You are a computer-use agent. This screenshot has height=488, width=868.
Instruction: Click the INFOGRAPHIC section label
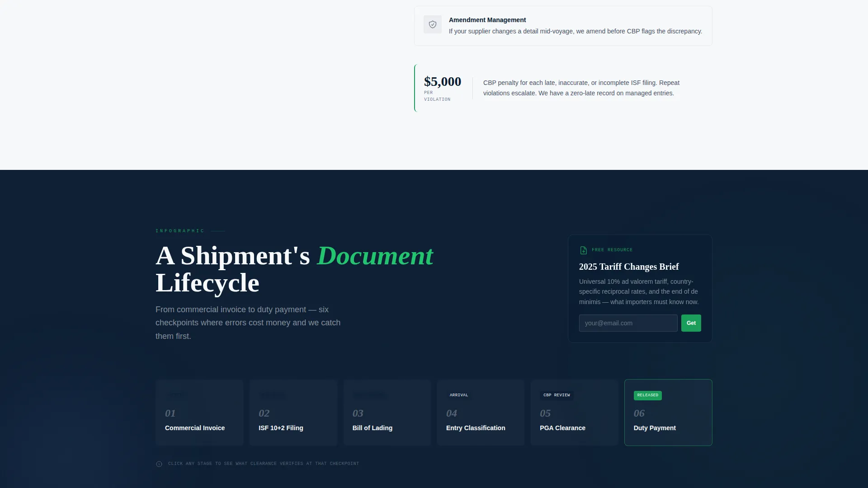(180, 231)
